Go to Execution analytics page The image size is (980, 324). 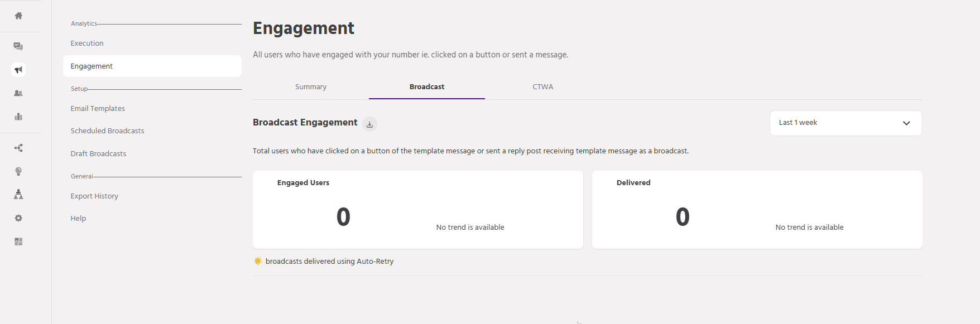(87, 43)
